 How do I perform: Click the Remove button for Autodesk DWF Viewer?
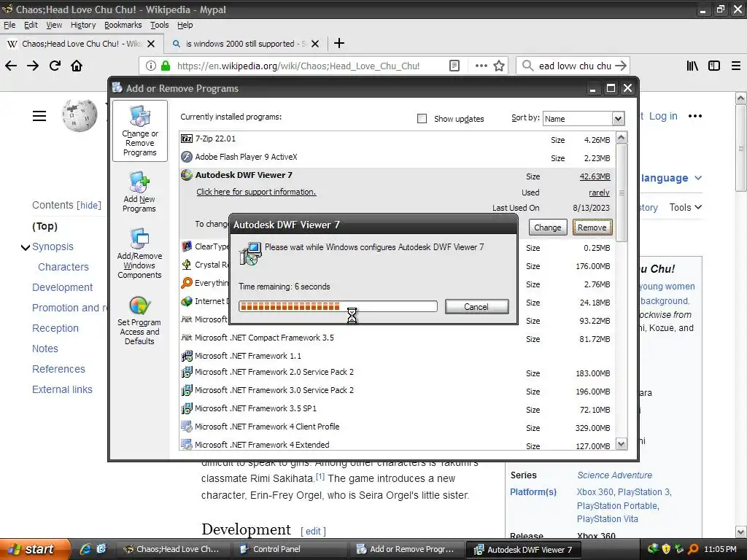(x=592, y=227)
